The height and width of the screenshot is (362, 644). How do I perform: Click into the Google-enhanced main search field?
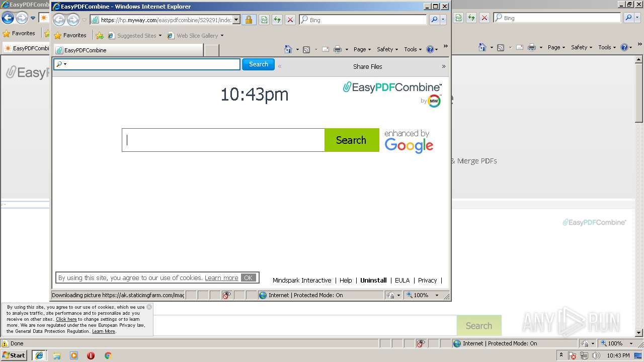(x=223, y=140)
